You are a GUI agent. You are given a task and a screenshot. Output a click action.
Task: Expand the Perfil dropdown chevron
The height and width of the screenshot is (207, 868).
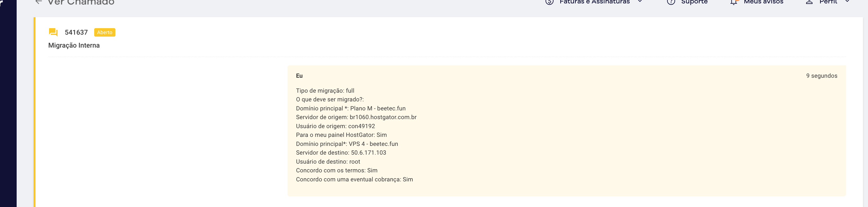click(x=847, y=2)
